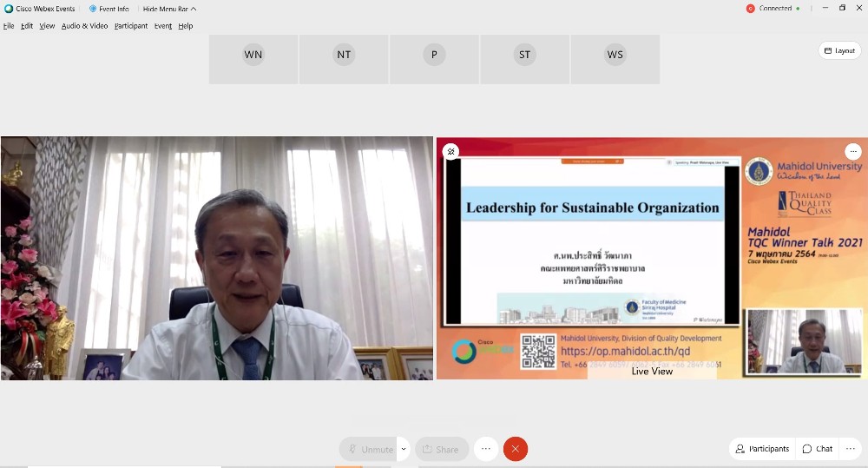Open the Event Info panel
The height and width of the screenshot is (468, 868).
109,9
